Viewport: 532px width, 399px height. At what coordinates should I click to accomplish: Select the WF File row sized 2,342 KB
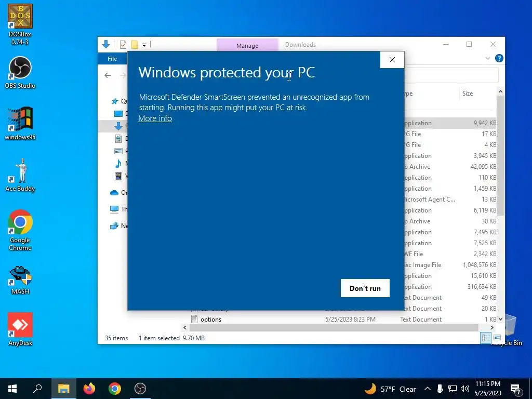[x=450, y=254]
